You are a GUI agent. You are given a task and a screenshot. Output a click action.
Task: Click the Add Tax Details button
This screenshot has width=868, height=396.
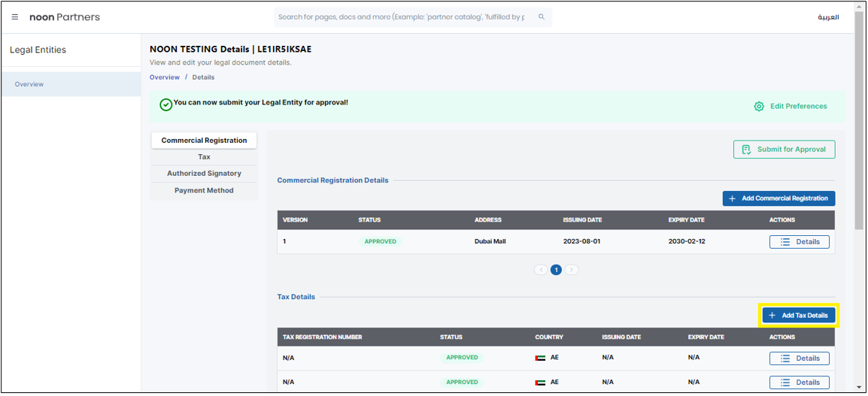pyautogui.click(x=798, y=316)
